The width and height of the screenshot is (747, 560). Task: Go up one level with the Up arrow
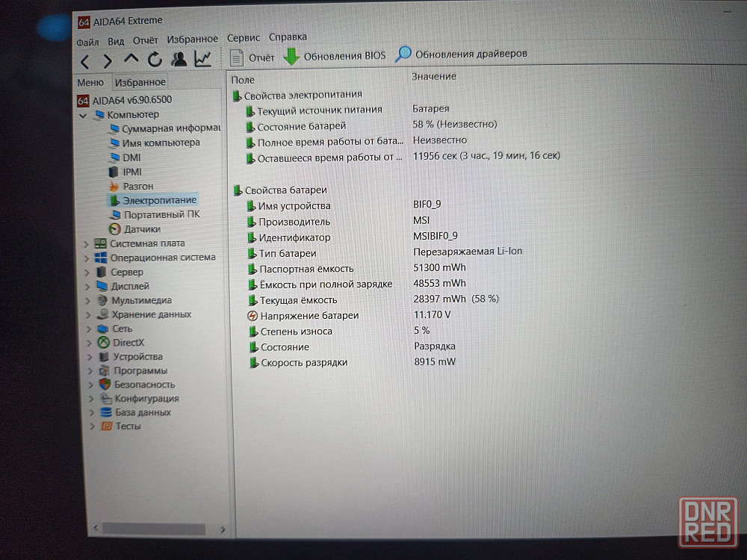point(131,59)
